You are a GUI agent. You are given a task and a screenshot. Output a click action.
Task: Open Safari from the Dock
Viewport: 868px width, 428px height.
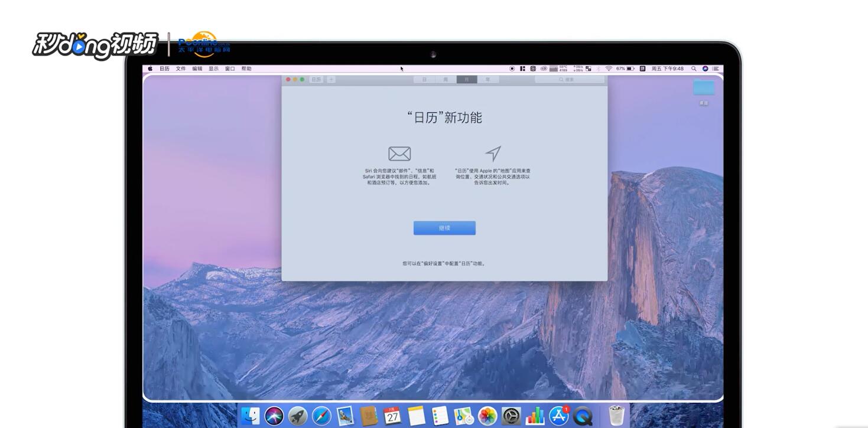tap(321, 416)
